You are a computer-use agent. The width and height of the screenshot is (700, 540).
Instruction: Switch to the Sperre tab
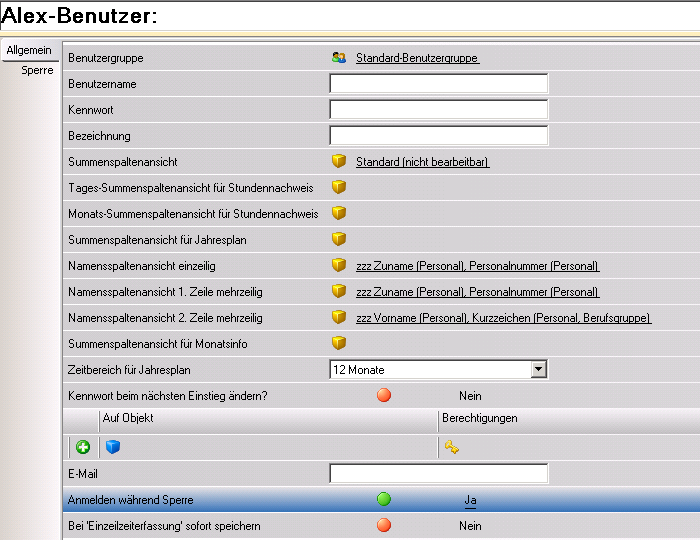coord(37,71)
